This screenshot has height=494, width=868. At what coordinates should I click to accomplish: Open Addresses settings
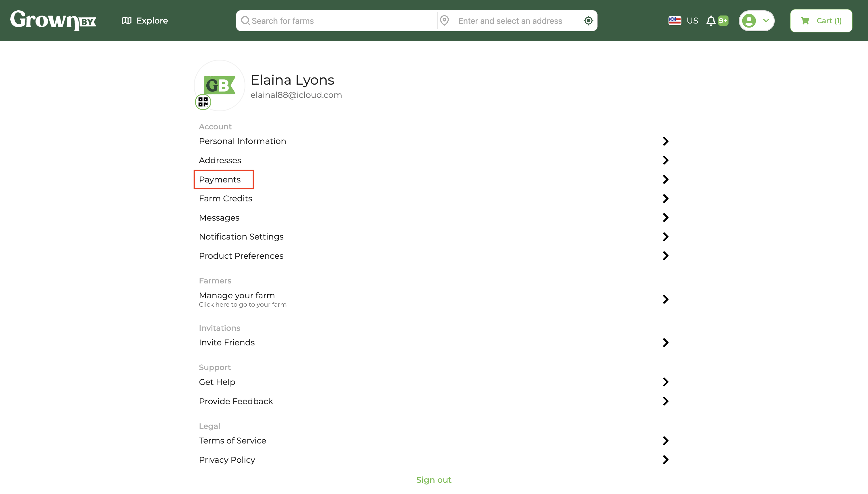(433, 160)
